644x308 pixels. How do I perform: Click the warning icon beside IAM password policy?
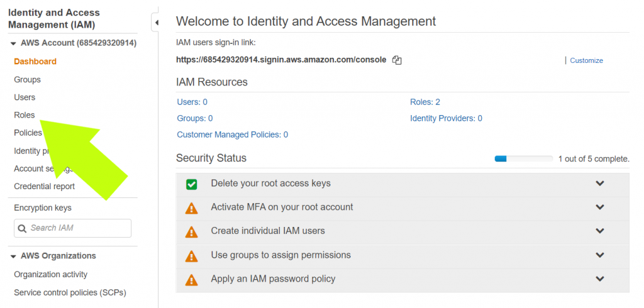click(191, 280)
